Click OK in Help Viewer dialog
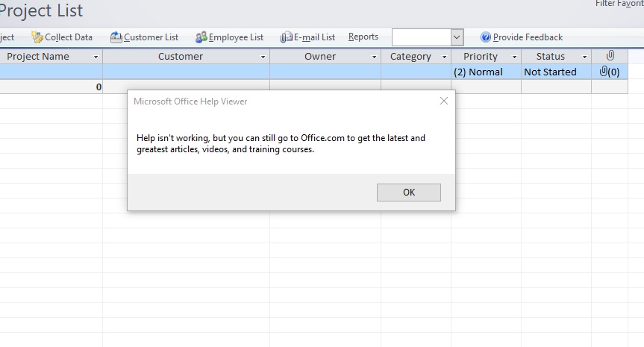Viewport: 644px width, 347px height. 409,193
